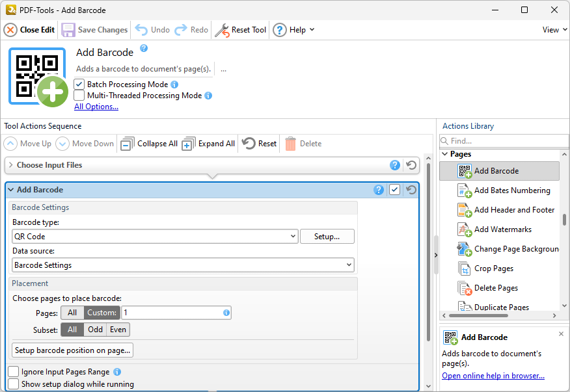Click Save Changes floppy icon
The height and width of the screenshot is (392, 570).
68,30
